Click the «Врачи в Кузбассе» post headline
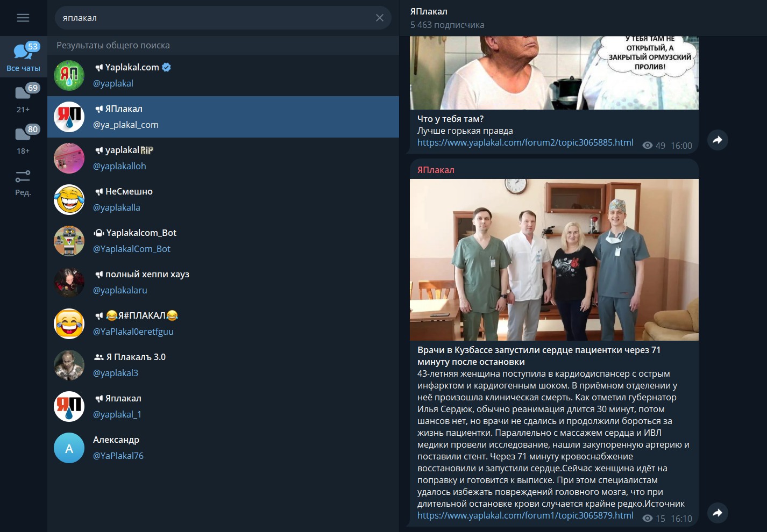The height and width of the screenshot is (532, 767). pyautogui.click(x=539, y=356)
